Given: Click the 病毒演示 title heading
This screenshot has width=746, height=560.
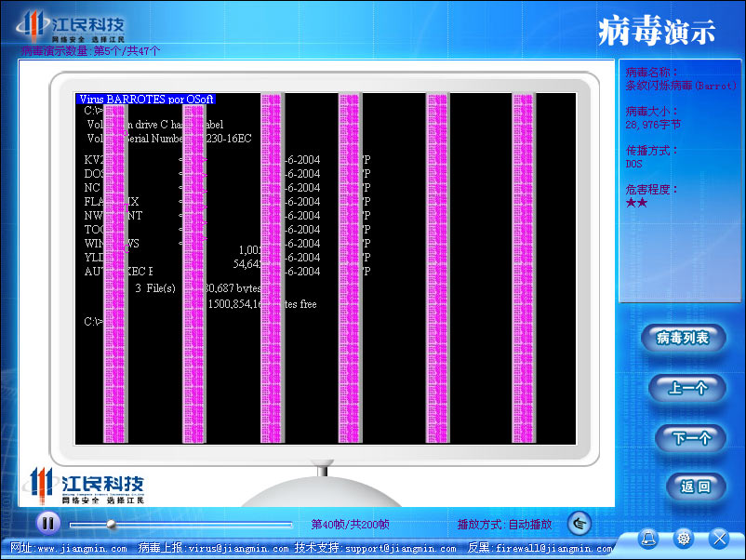Looking at the screenshot, I should click(657, 32).
